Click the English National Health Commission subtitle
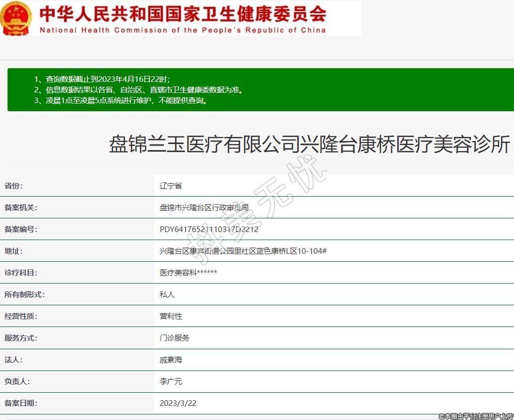514x420 pixels. pyautogui.click(x=182, y=30)
